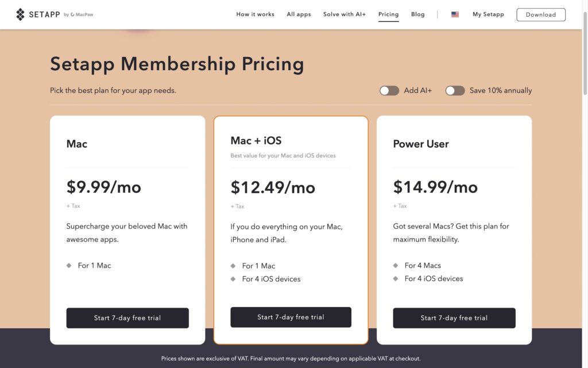This screenshot has height=368, width=588.
Task: Click the Setapp diamond logo icon
Action: 22,14
